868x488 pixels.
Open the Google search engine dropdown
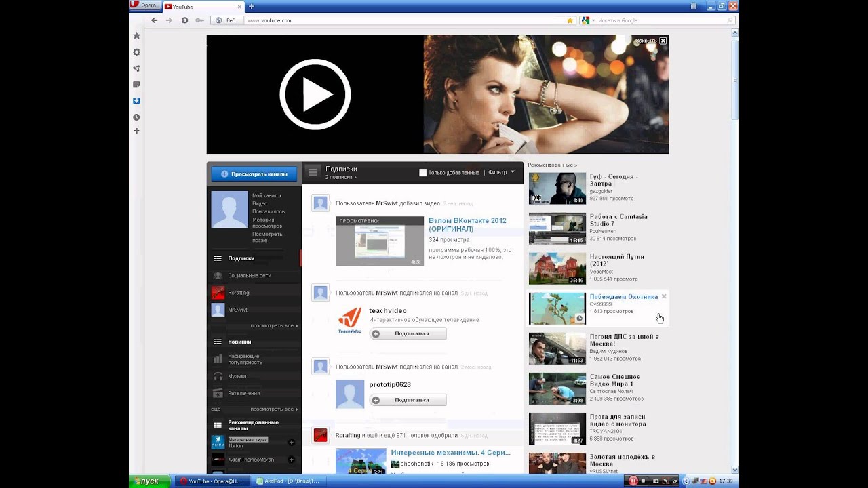pos(588,20)
